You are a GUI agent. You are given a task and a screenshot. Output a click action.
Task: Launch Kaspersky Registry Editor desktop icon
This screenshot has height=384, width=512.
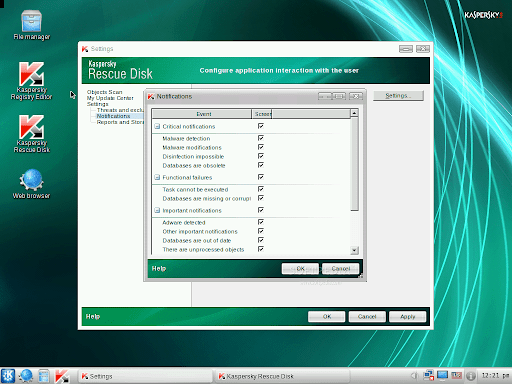point(31,80)
